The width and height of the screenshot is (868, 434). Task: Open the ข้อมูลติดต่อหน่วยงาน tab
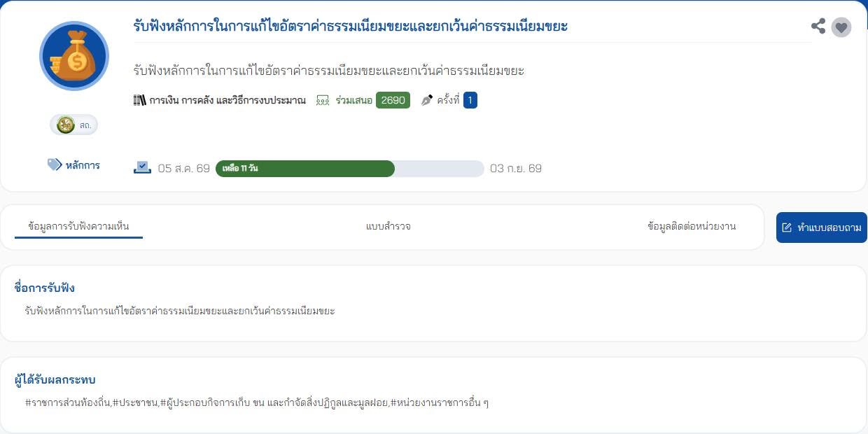pos(692,226)
